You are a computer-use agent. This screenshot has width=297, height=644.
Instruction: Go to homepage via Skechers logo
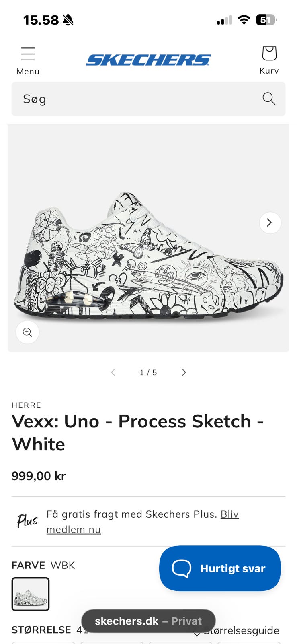[x=148, y=60]
